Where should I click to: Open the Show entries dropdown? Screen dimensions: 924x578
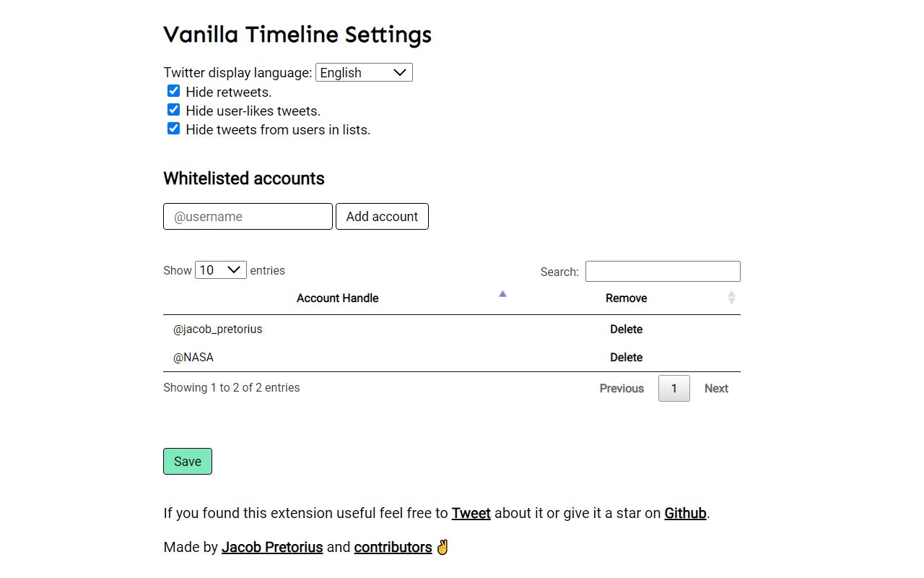[x=220, y=269]
